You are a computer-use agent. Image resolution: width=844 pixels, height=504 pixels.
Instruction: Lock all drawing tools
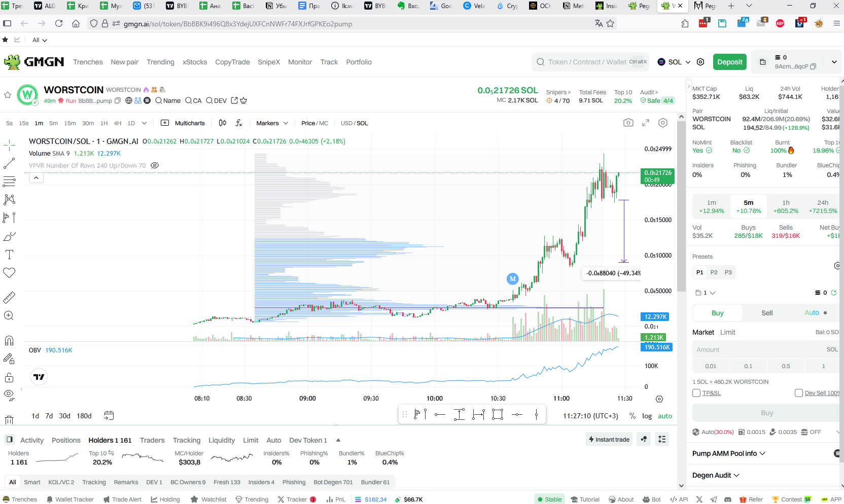[x=9, y=377]
